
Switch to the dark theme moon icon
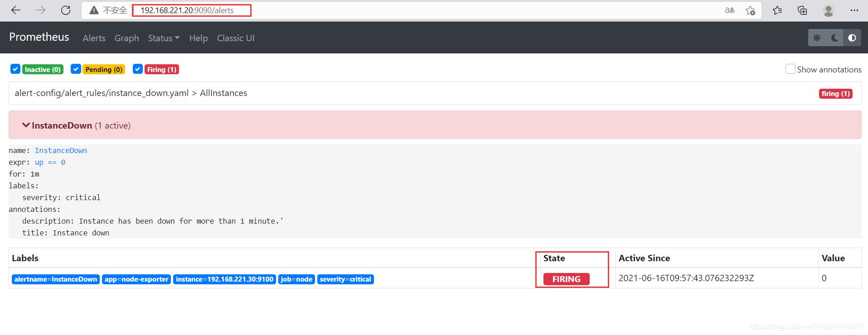coord(834,38)
